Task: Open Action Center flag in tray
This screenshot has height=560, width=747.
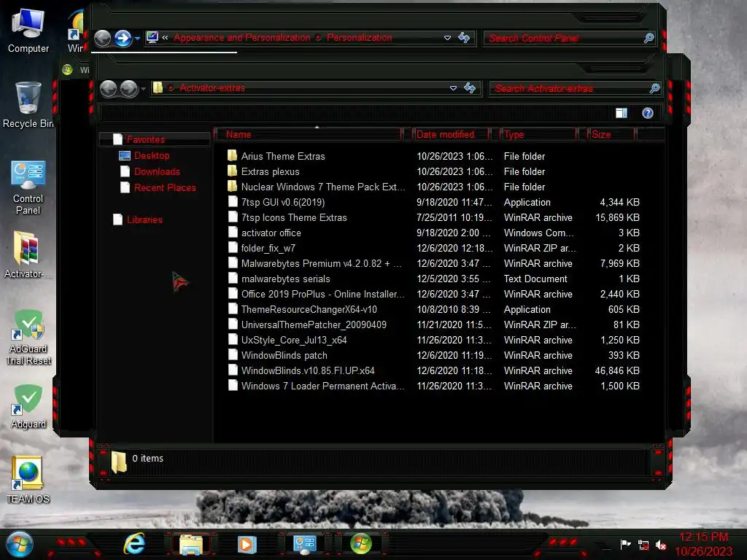Action: point(625,544)
